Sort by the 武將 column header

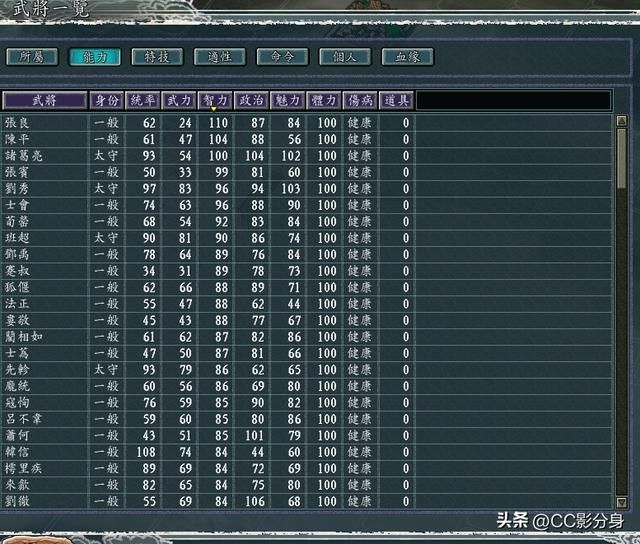(x=44, y=100)
